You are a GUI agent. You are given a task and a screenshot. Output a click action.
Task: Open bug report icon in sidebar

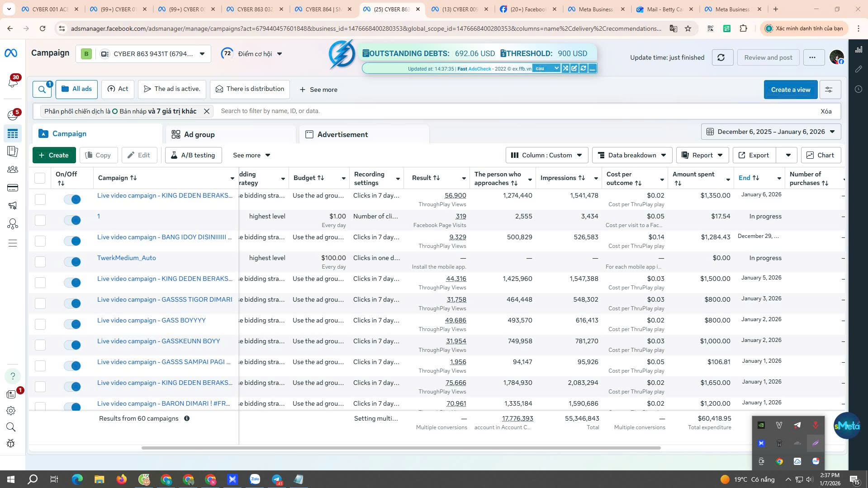coord(11,444)
